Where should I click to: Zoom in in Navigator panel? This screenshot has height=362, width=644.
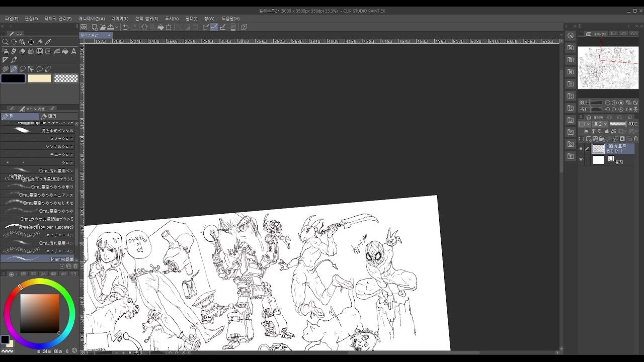(614, 103)
